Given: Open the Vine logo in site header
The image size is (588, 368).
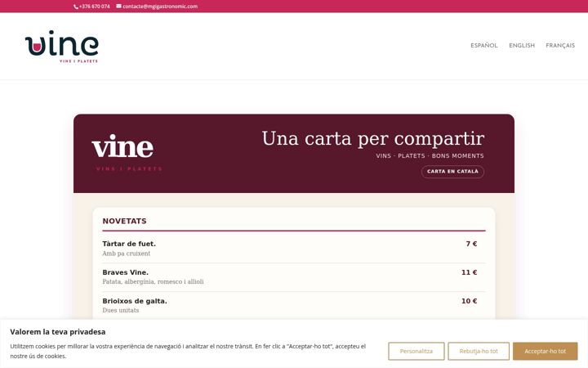Looking at the screenshot, I should pos(62,46).
